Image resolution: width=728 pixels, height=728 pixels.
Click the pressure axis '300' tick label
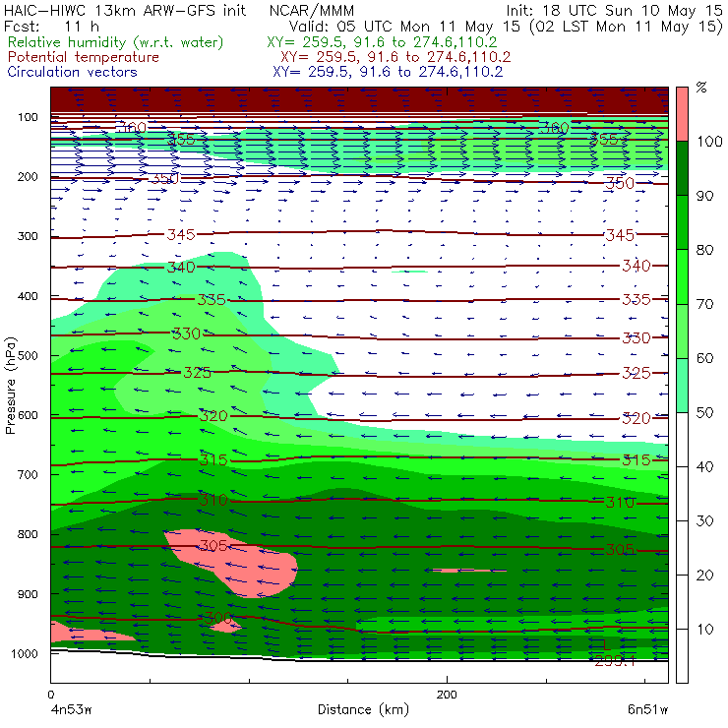coord(28,236)
